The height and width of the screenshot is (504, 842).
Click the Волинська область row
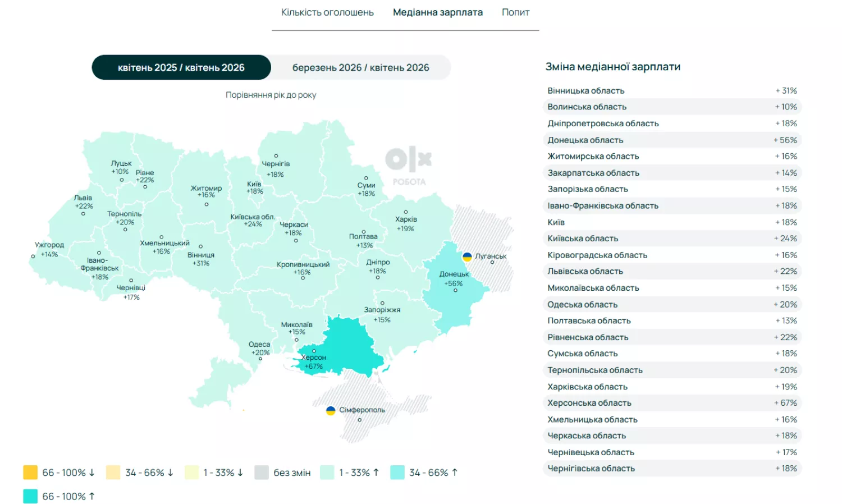click(x=672, y=107)
